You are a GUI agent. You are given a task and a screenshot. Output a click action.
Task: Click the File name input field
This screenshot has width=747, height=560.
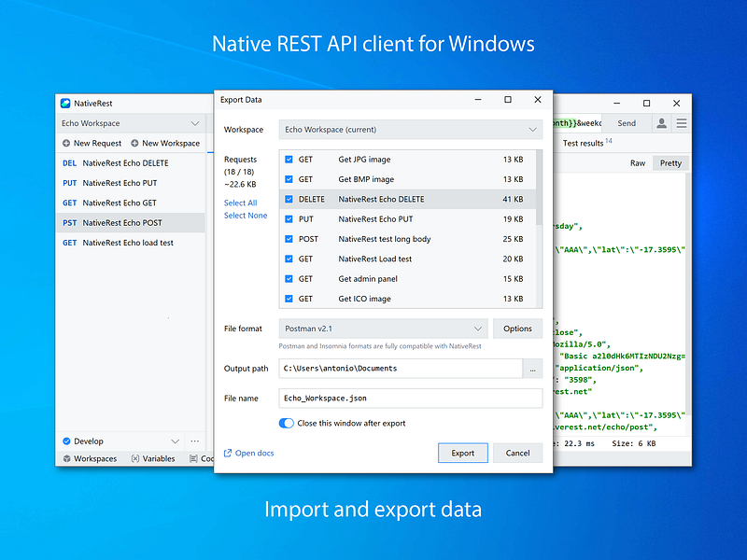coord(410,399)
